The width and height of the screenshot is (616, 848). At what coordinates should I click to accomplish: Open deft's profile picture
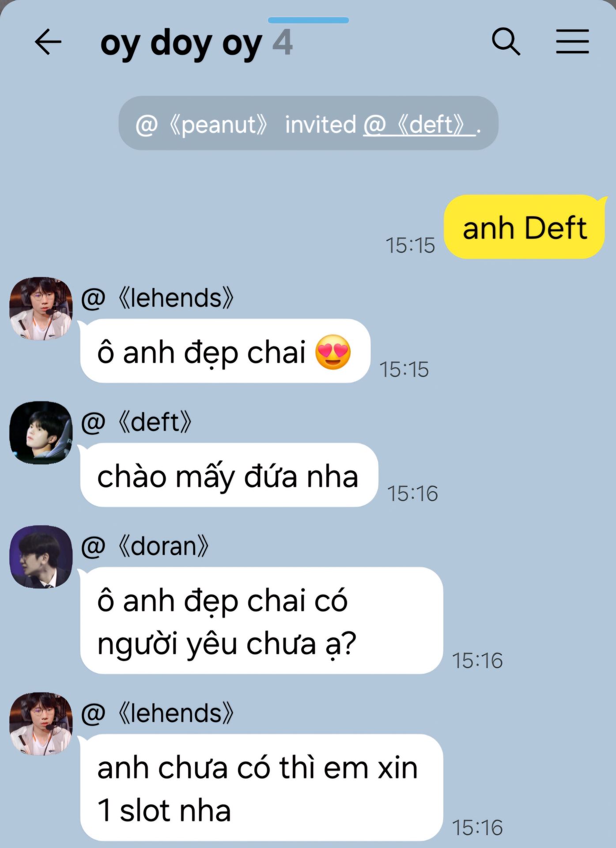[41, 433]
